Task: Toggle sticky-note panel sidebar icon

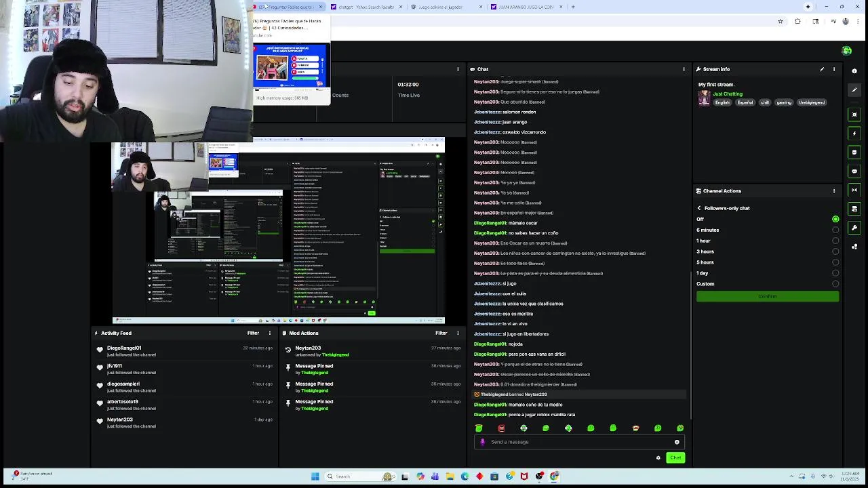Action: pos(854,152)
